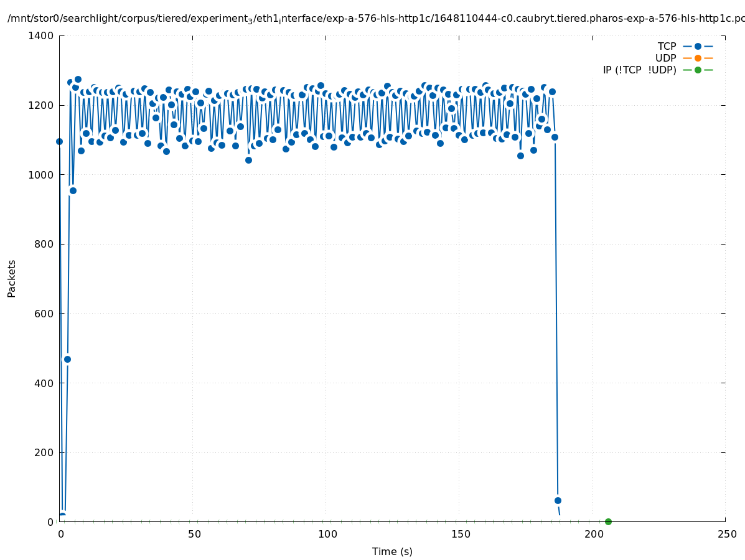Click the final TCP point near 62 packets
The image size is (745, 560).
(x=558, y=500)
